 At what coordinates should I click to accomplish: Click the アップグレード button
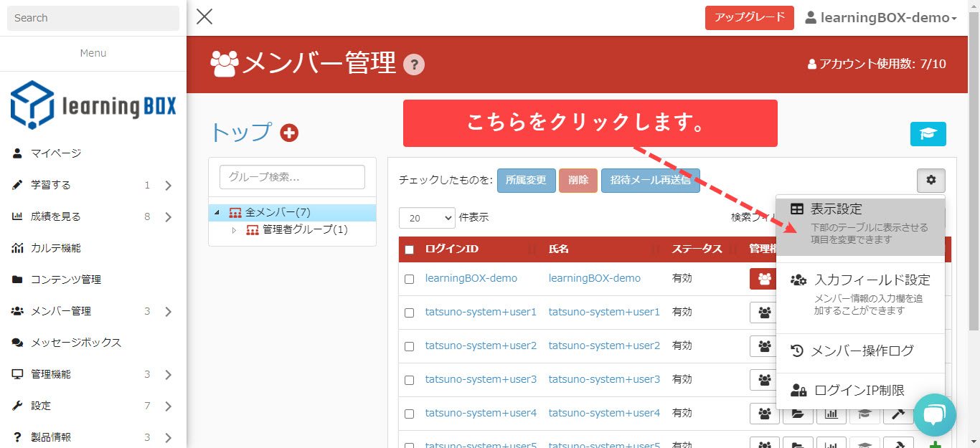(x=749, y=18)
